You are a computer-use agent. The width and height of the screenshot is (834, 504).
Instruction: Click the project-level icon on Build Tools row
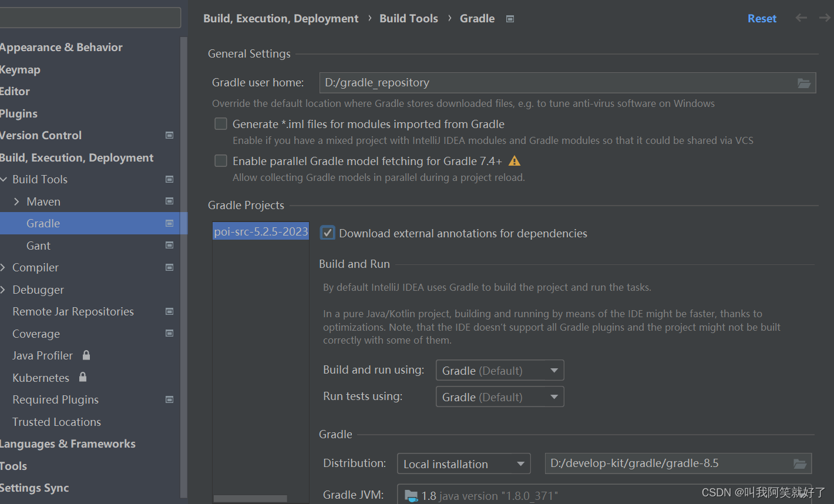(x=169, y=179)
